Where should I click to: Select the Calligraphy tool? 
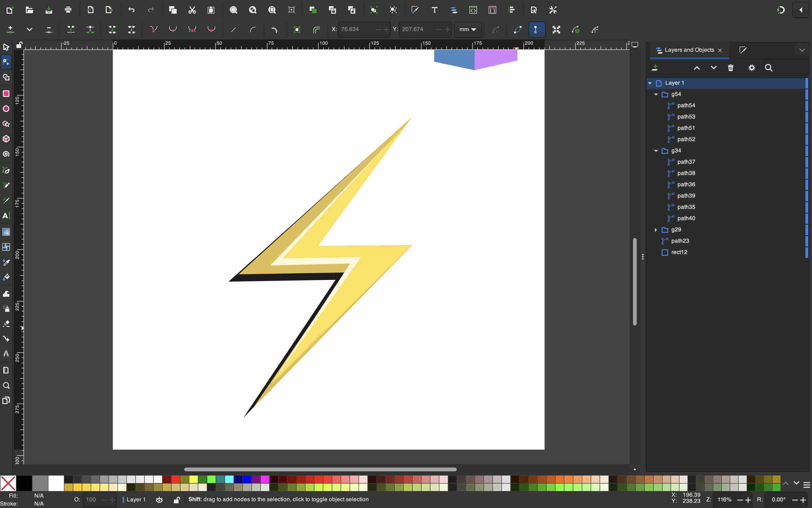pos(6,201)
